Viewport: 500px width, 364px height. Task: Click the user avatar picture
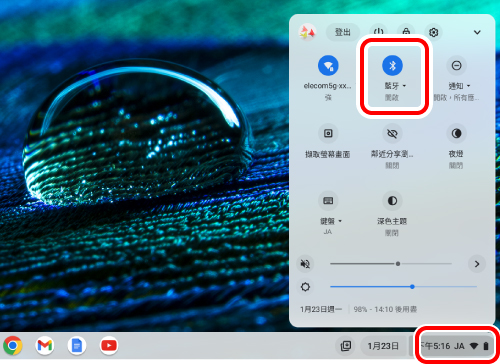pos(307,32)
